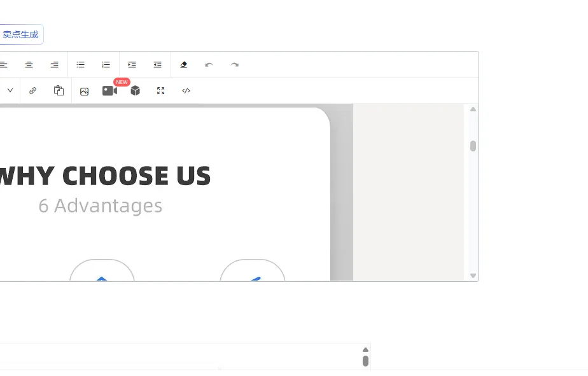Click the editor's vertical scrollbar thumb
The height and width of the screenshot is (376, 588).
pyautogui.click(x=473, y=146)
